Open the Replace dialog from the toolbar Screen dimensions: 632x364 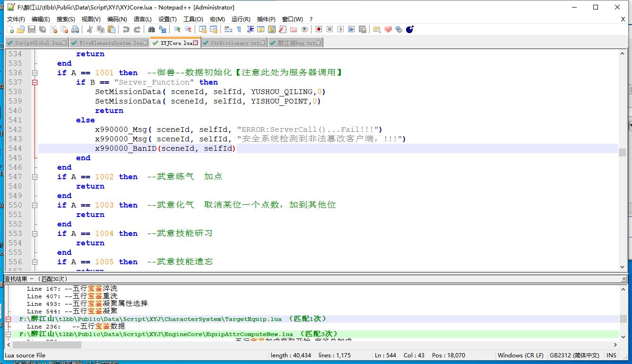(x=163, y=29)
